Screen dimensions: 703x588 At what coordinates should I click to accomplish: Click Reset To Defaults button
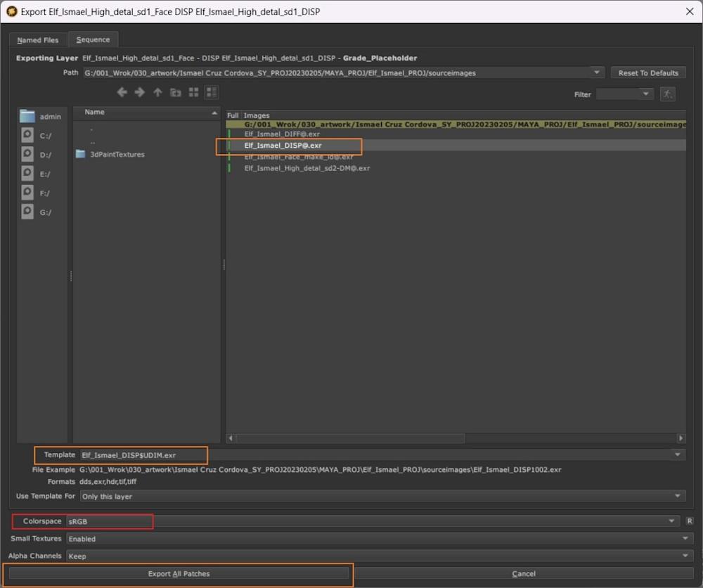pyautogui.click(x=648, y=72)
